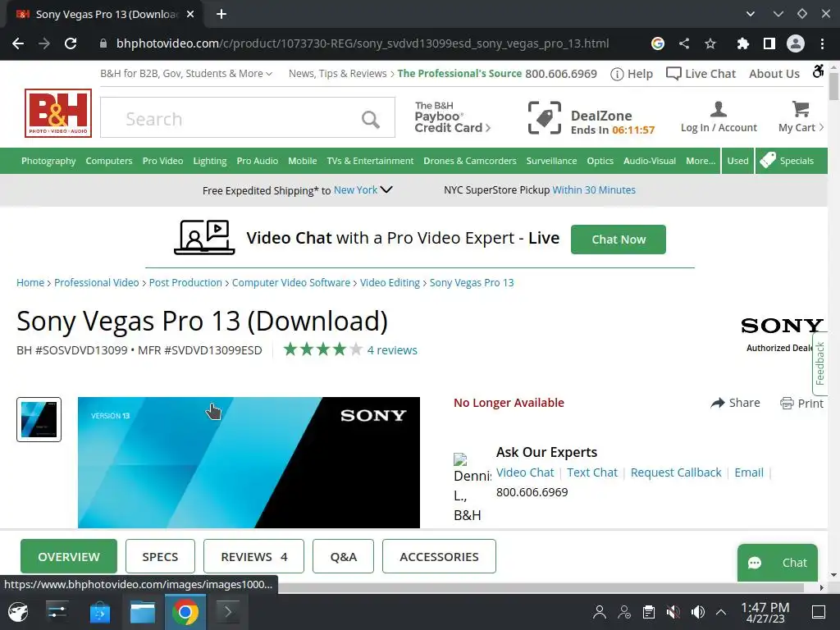Click the search magnifier icon
This screenshot has width=840, height=630.
click(370, 119)
